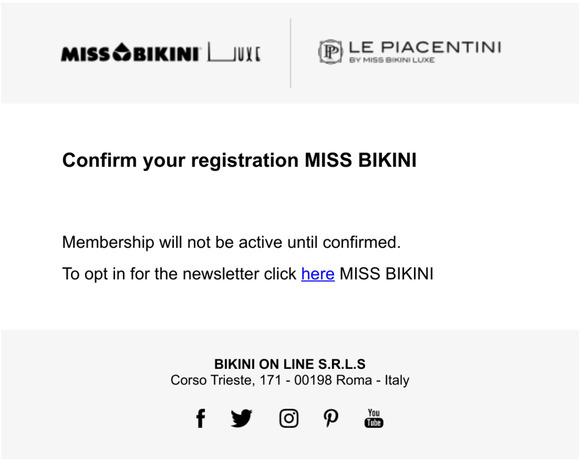Open the Facebook icon in footer
The width and height of the screenshot is (580, 462).
(x=200, y=418)
